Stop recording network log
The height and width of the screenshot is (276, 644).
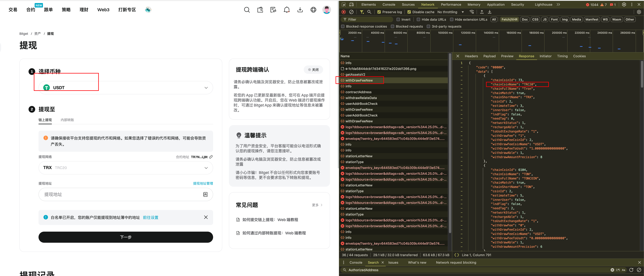pyautogui.click(x=344, y=12)
